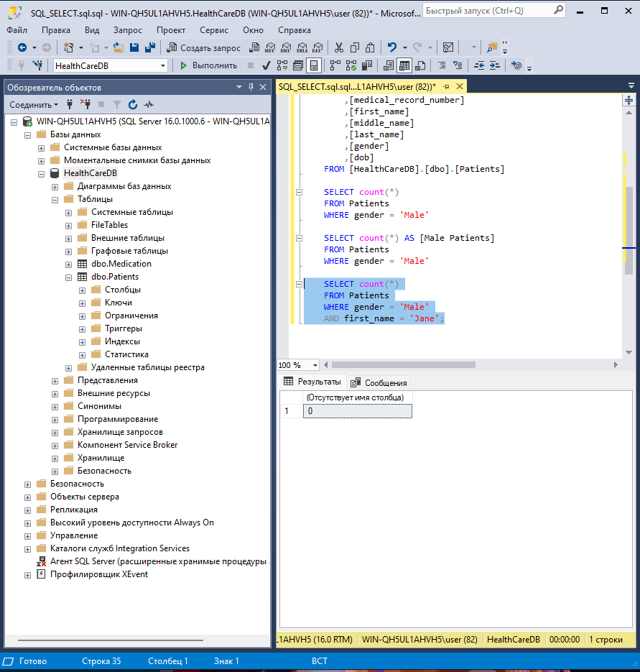
Task: Undo the last action
Action: point(392,47)
